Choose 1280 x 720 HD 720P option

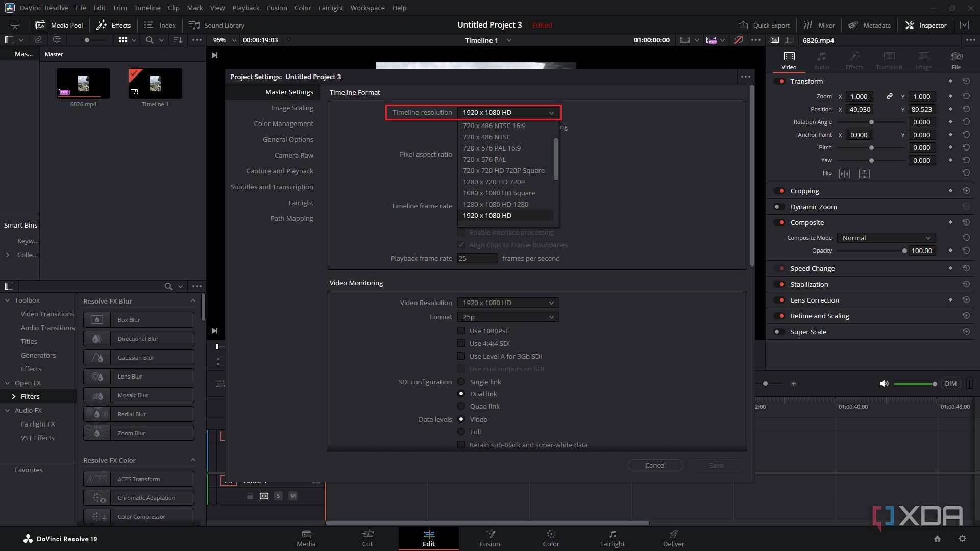(494, 182)
